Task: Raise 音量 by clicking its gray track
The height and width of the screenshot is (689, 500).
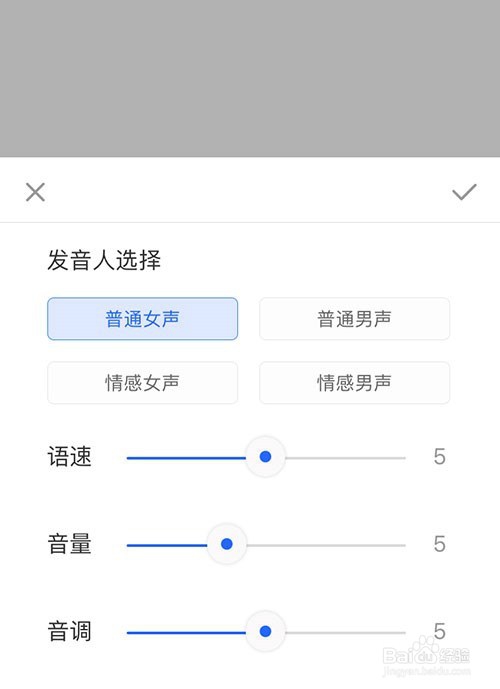Action: [326, 545]
